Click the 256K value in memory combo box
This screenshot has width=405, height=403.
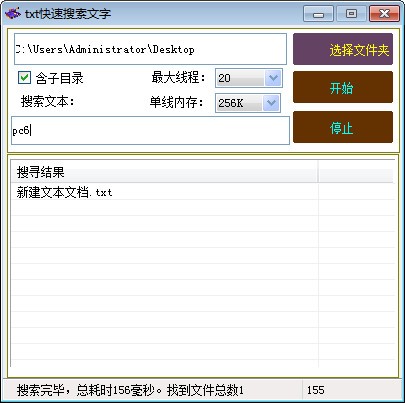[239, 103]
